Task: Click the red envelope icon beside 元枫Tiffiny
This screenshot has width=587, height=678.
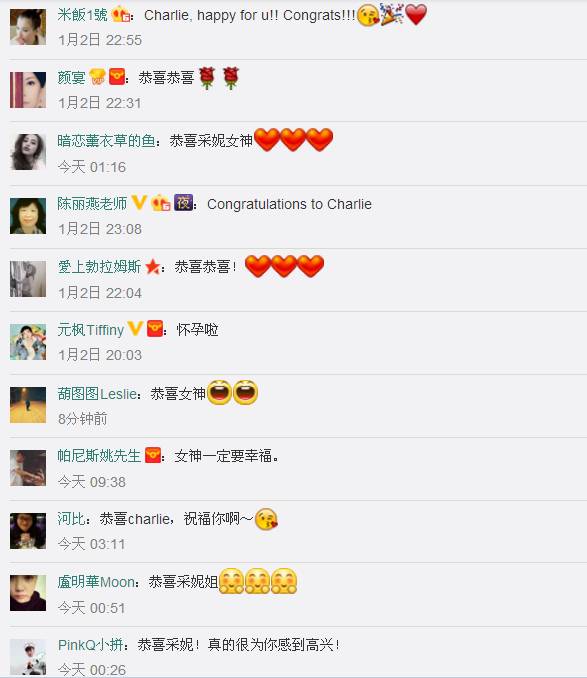Action: click(x=155, y=329)
